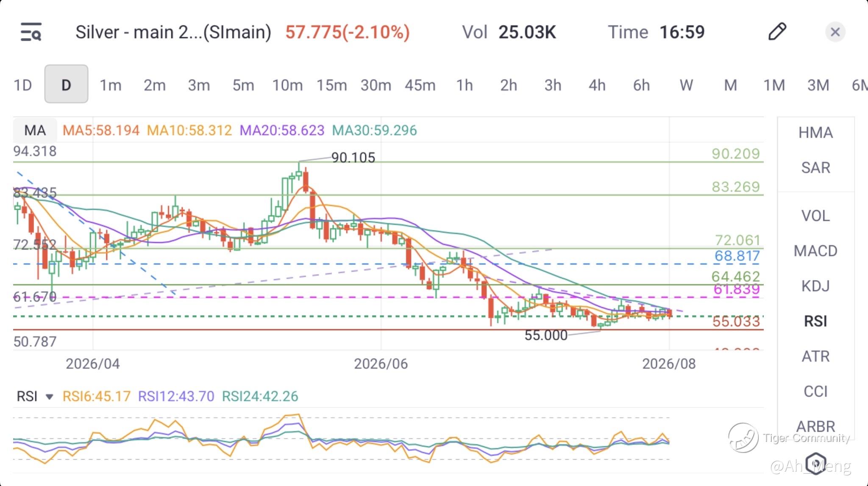Select the blue 68.817 level label
The width and height of the screenshot is (868, 486).
[x=737, y=256]
